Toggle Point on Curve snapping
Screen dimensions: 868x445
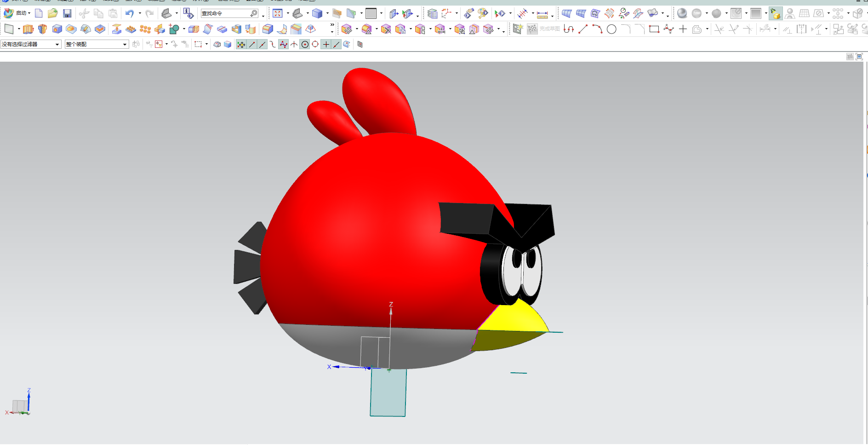[336, 45]
